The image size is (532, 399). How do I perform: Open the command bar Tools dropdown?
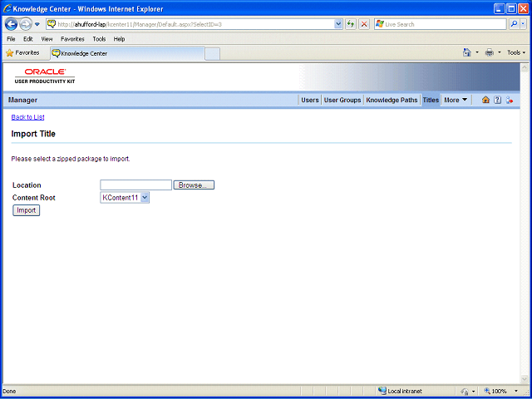(516, 52)
